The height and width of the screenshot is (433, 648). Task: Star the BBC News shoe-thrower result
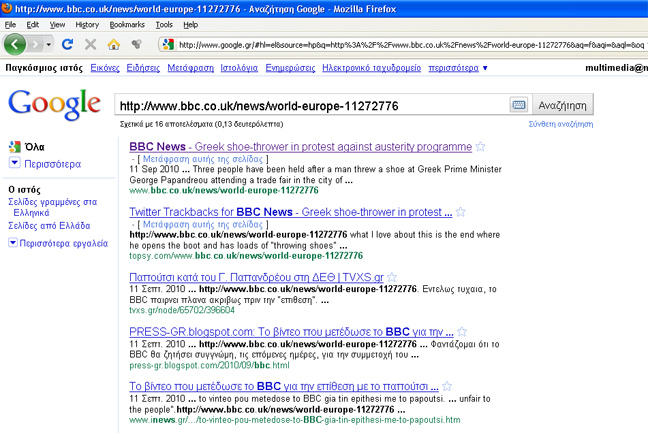point(479,146)
